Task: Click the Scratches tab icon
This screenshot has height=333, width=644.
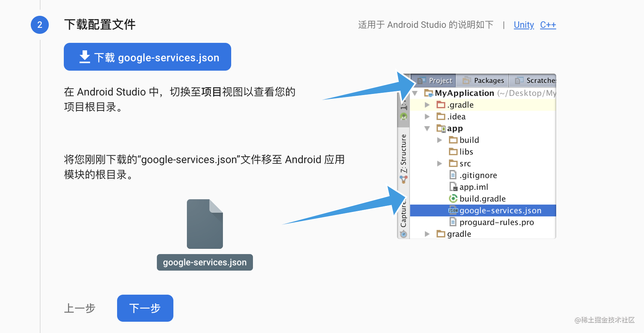Action: click(x=519, y=80)
